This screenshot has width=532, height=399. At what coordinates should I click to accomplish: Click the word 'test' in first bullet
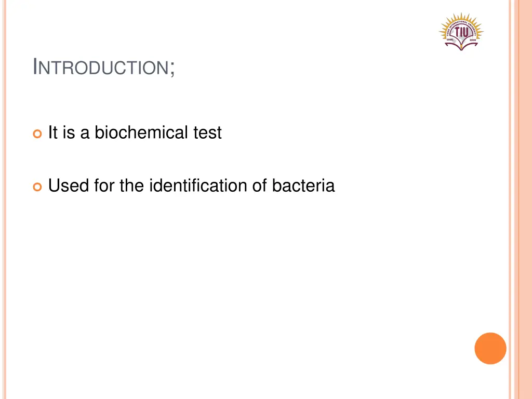(207, 132)
